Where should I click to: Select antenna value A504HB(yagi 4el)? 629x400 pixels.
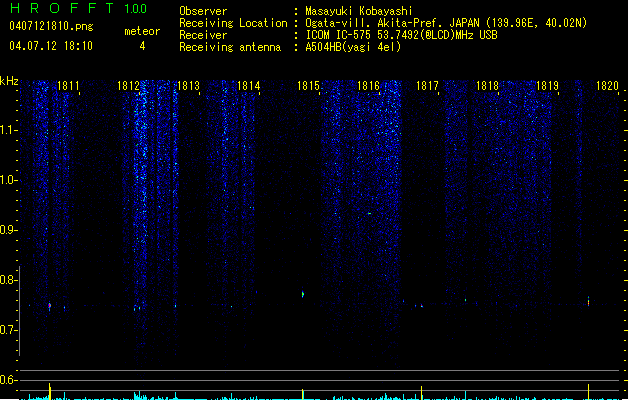(353, 47)
